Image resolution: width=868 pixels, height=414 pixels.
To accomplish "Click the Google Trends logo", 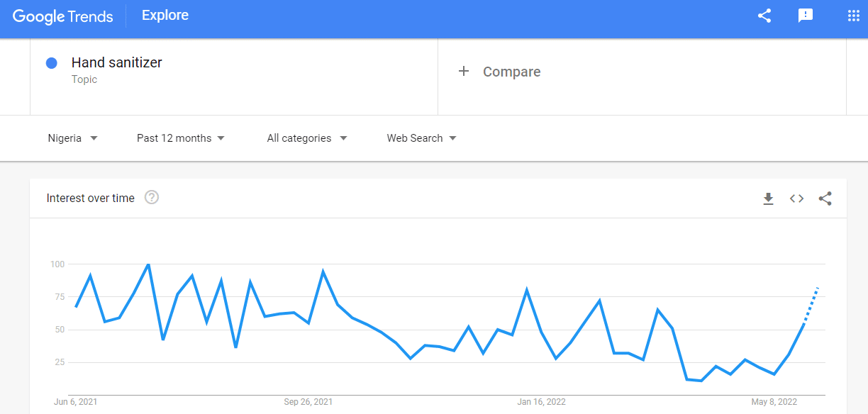I will coord(62,16).
